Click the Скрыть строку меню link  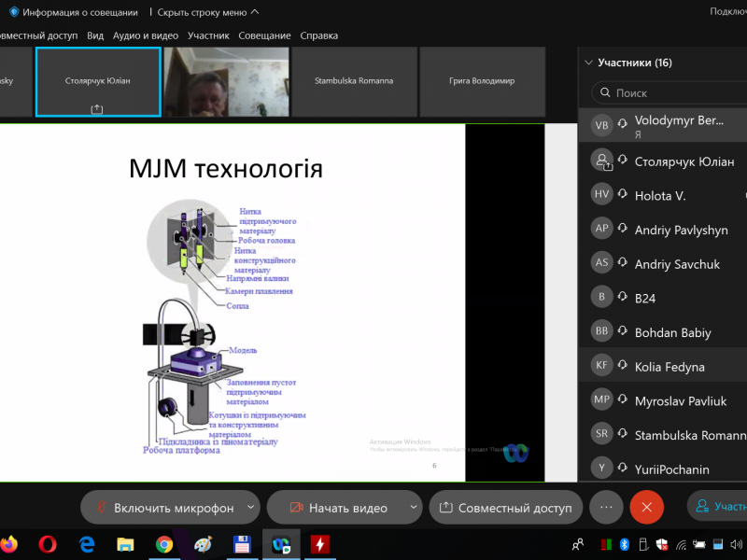click(x=202, y=12)
